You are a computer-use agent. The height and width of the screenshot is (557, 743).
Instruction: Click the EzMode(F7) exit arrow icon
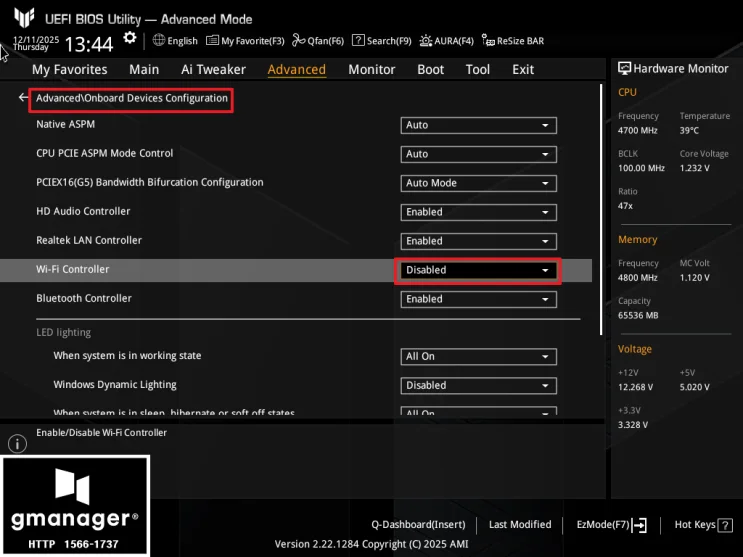[x=640, y=525]
